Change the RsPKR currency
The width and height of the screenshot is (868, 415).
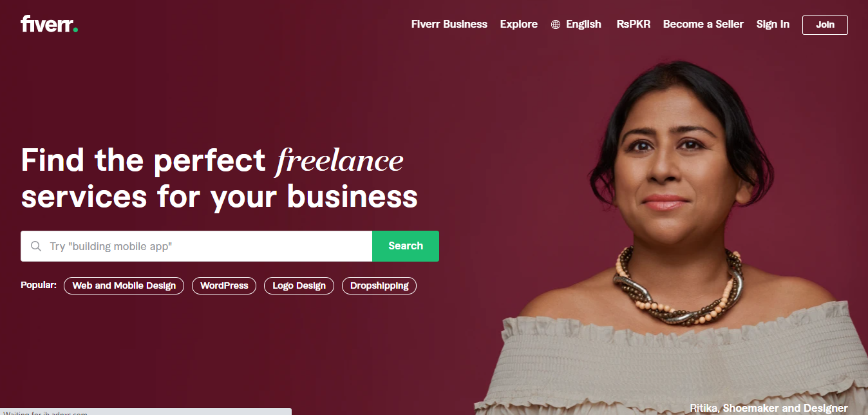coord(634,24)
